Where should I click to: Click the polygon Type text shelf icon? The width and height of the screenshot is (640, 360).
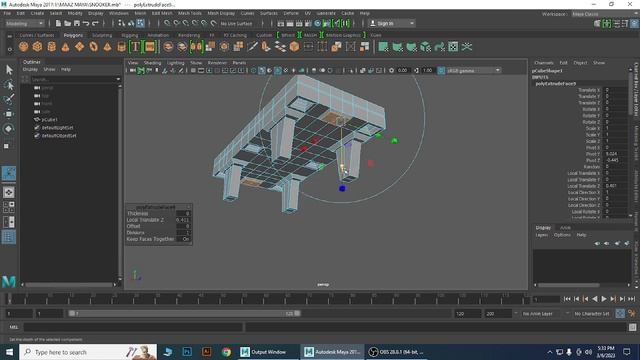pos(136,47)
